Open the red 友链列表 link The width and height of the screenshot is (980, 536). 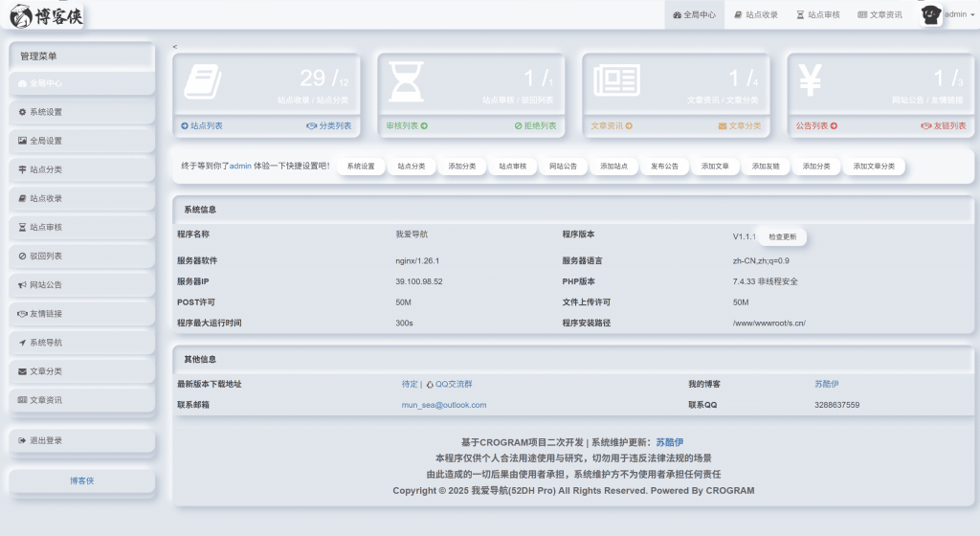944,125
